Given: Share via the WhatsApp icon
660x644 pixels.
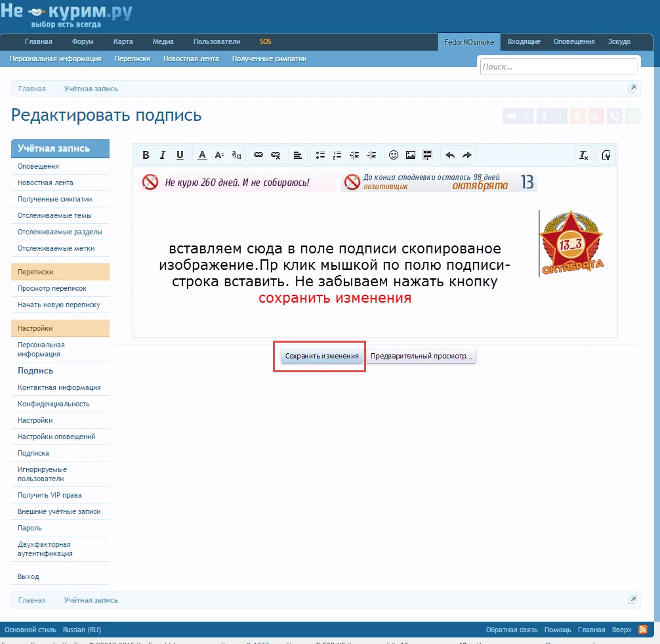Looking at the screenshot, I should click(633, 116).
